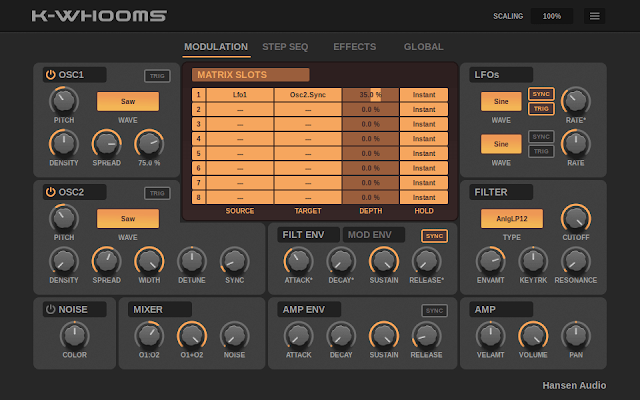Viewport: 640px width, 400px height.
Task: Click the NOISE COLOR knob
Action: click(x=75, y=336)
